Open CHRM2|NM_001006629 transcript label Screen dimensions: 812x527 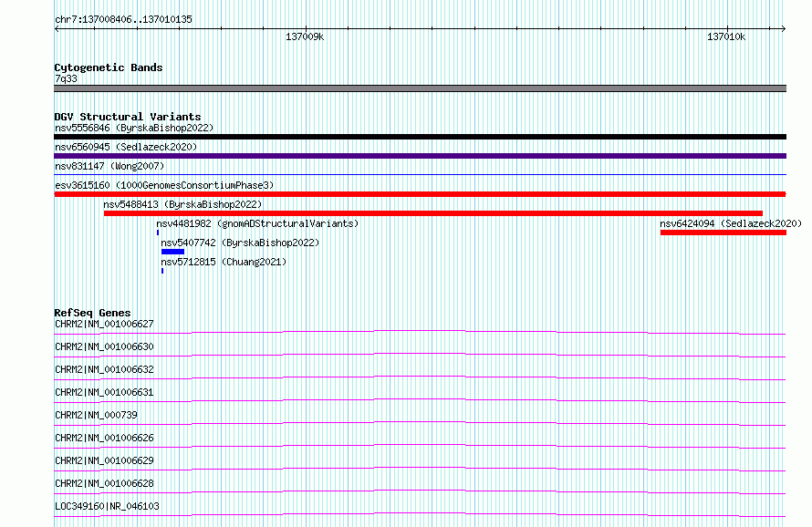[x=104, y=460]
